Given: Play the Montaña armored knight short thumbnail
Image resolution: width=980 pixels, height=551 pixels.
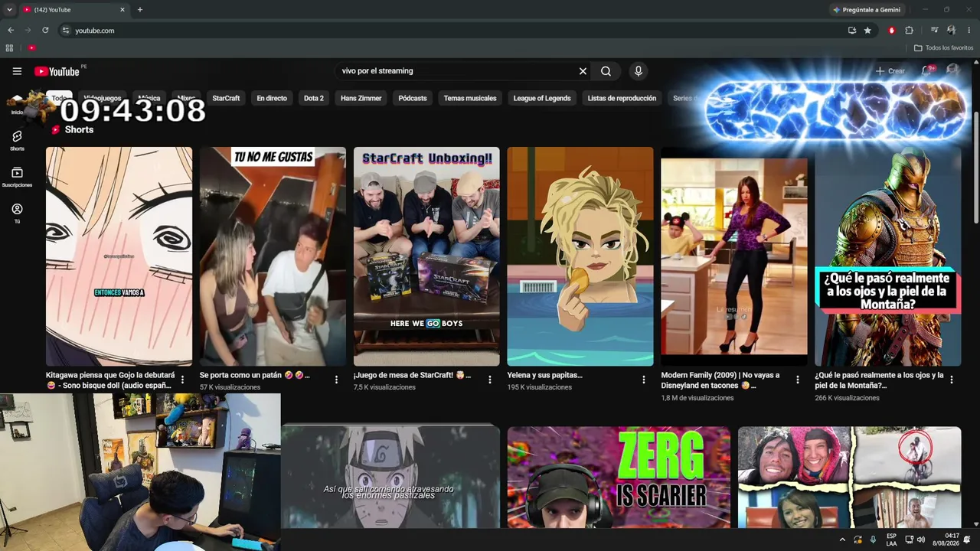Looking at the screenshot, I should point(888,256).
